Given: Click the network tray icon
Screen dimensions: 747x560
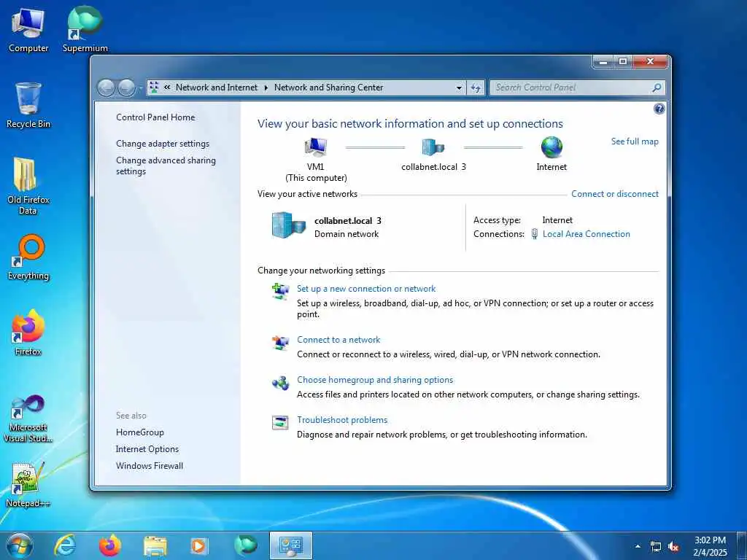Looking at the screenshot, I should click(x=656, y=547).
